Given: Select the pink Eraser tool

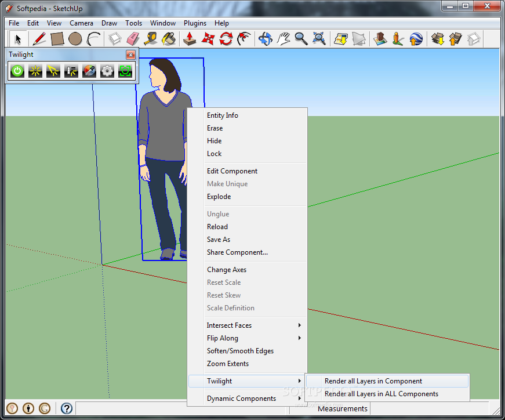Looking at the screenshot, I should [x=133, y=39].
